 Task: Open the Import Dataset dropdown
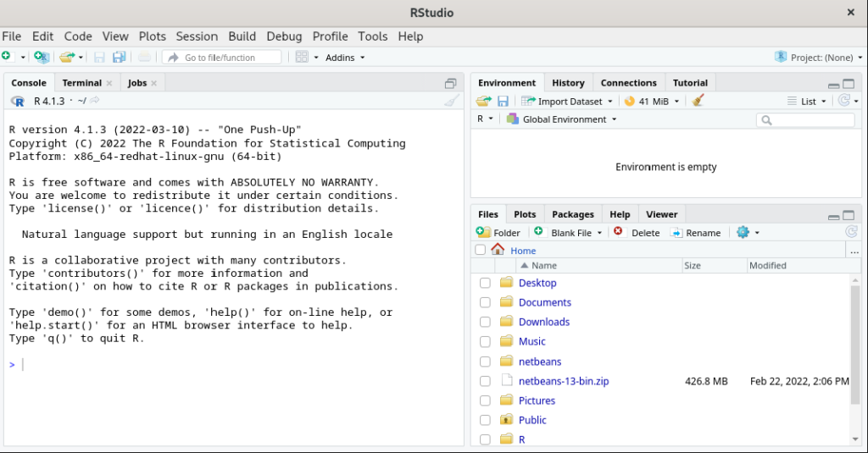pos(567,102)
